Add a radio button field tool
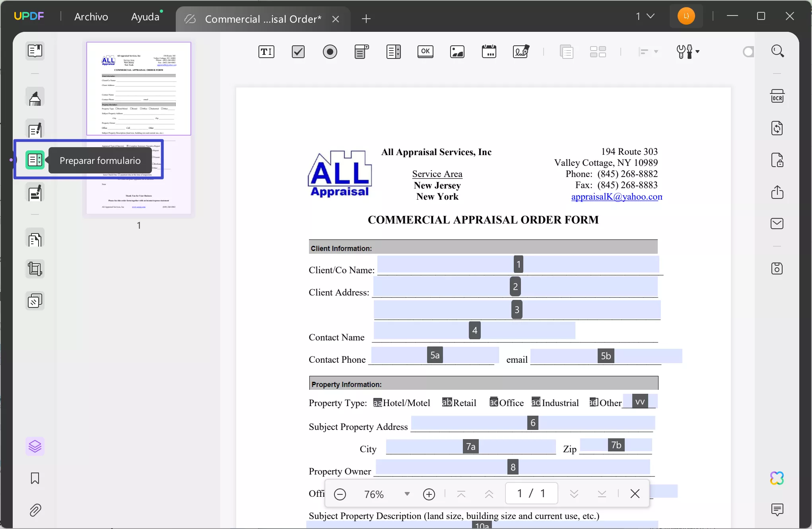812x529 pixels. click(330, 52)
